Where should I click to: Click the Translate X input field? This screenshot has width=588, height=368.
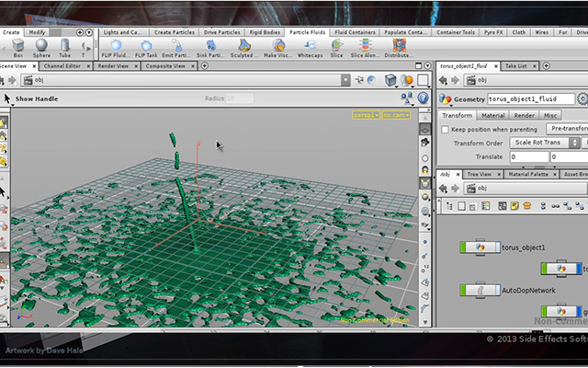tap(529, 157)
